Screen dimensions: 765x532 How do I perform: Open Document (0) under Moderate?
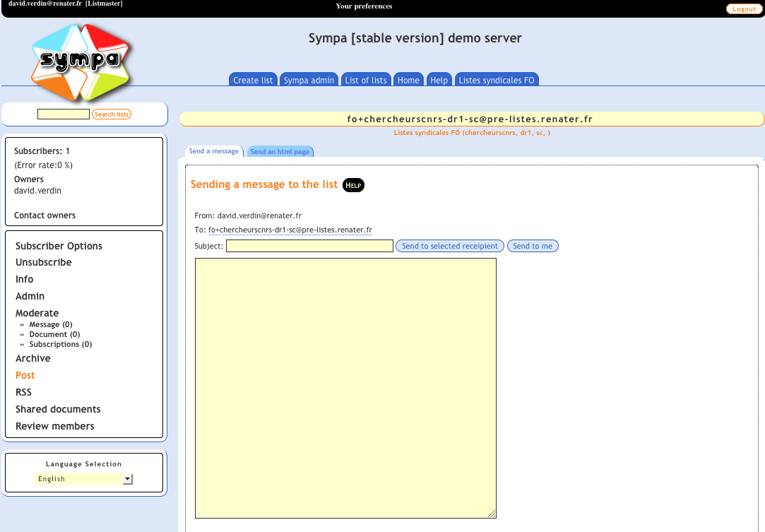pos(54,334)
